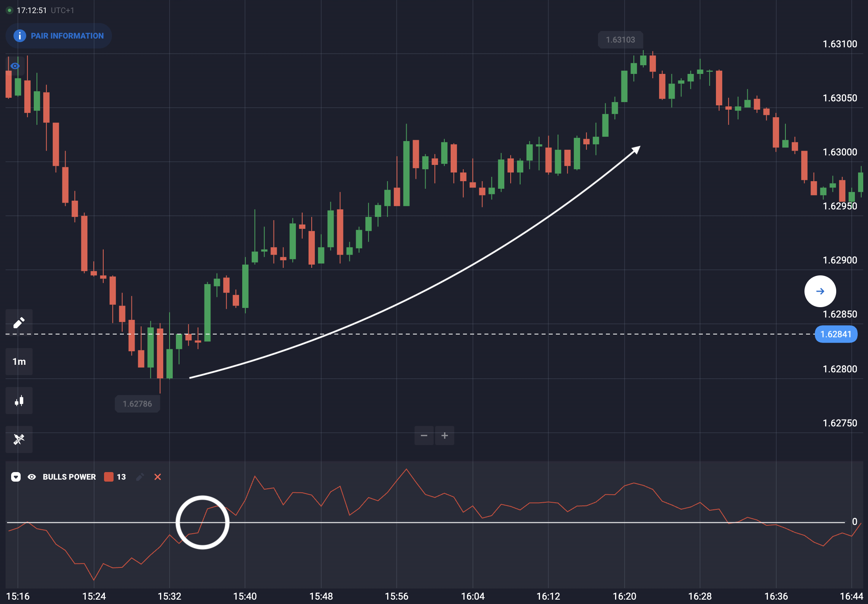Image resolution: width=868 pixels, height=604 pixels.
Task: Click the 1.62786 low price marker
Action: [137, 404]
